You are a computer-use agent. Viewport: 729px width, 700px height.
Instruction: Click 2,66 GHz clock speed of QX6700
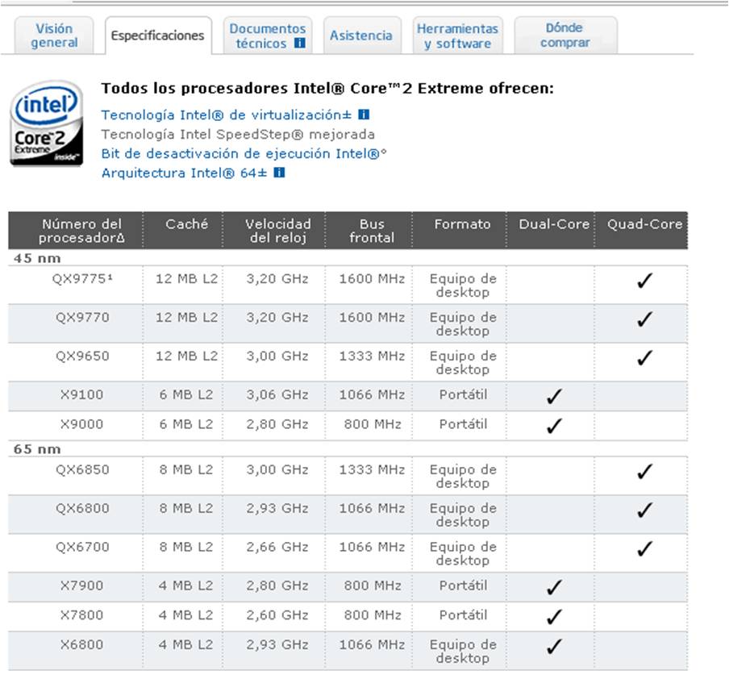pyautogui.click(x=277, y=547)
